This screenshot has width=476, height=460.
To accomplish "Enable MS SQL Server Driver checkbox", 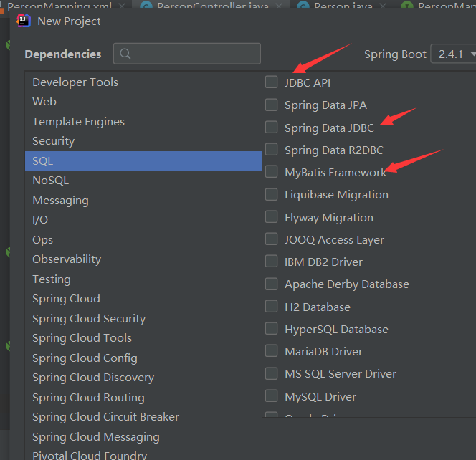I will tap(271, 373).
